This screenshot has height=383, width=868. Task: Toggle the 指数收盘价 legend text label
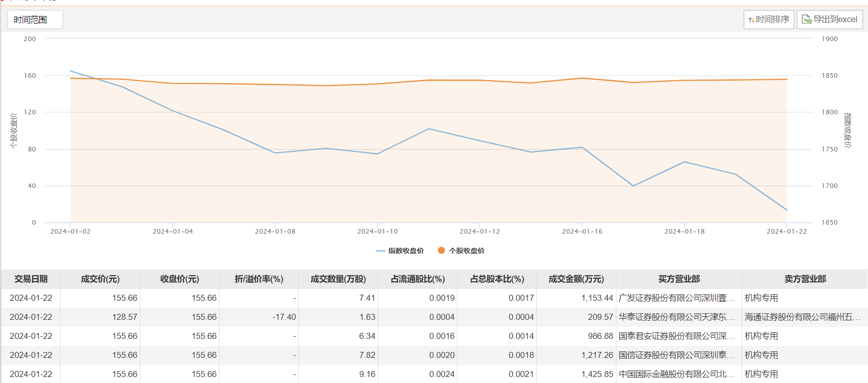(406, 251)
